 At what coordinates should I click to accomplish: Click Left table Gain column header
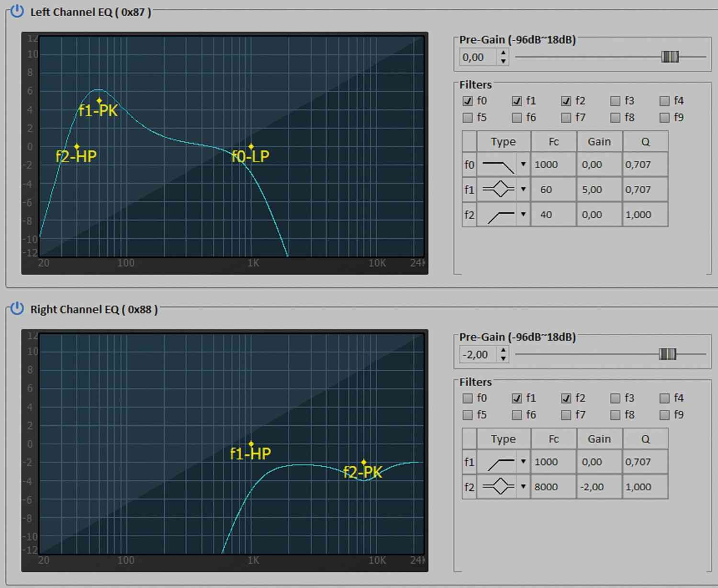[x=599, y=142]
